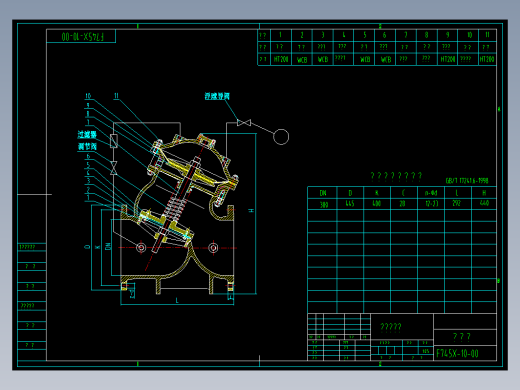This screenshot has height=390, width=520.
Task: Select the float ball circle
Action: (x=281, y=137)
